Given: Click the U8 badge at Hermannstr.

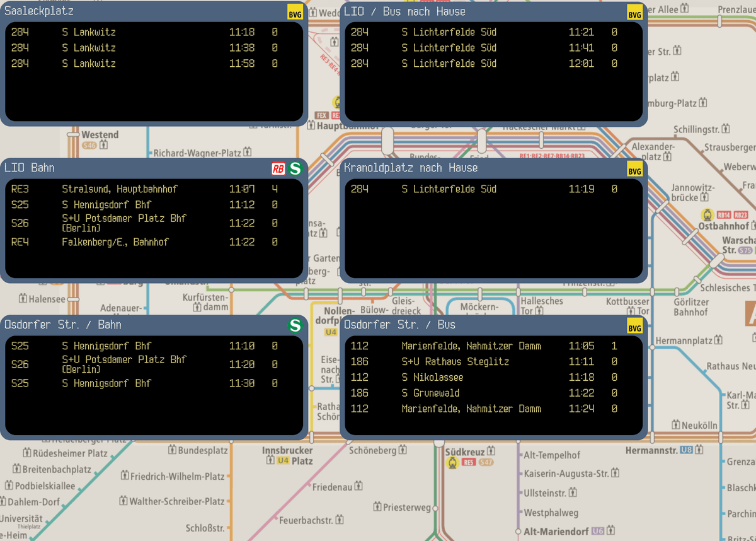Looking at the screenshot, I should click(687, 450).
